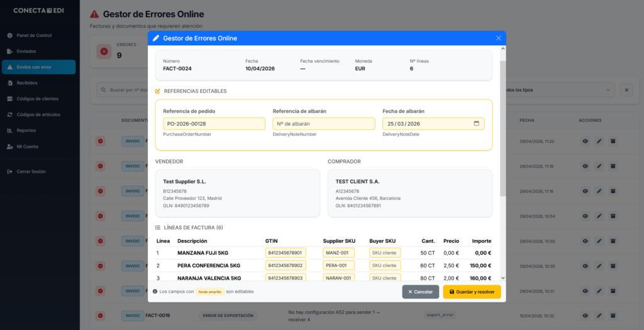The height and width of the screenshot is (330, 644).
Task: Go to Códigos de artículos
Action: pos(38,114)
